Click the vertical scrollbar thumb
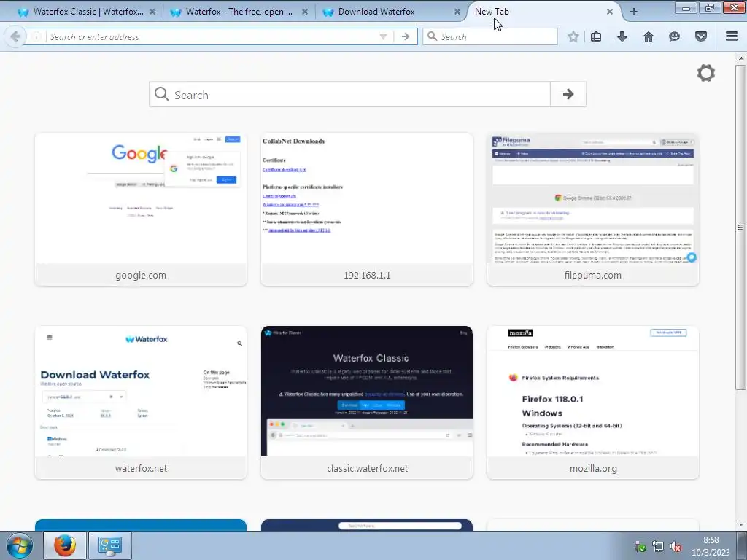 (x=740, y=227)
